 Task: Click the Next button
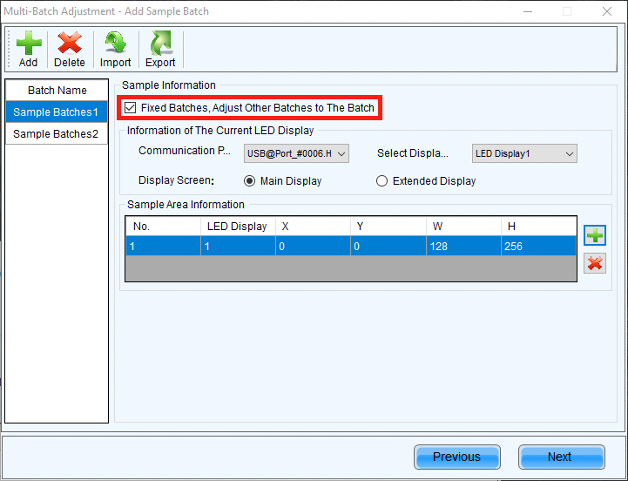pos(561,457)
